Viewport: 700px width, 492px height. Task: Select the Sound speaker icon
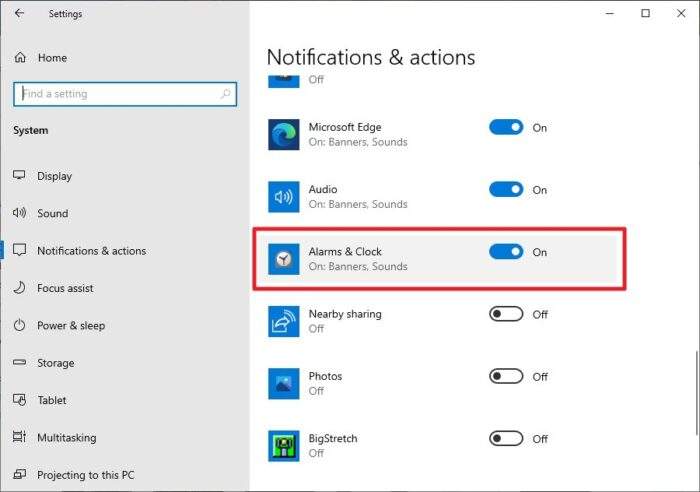(x=19, y=213)
